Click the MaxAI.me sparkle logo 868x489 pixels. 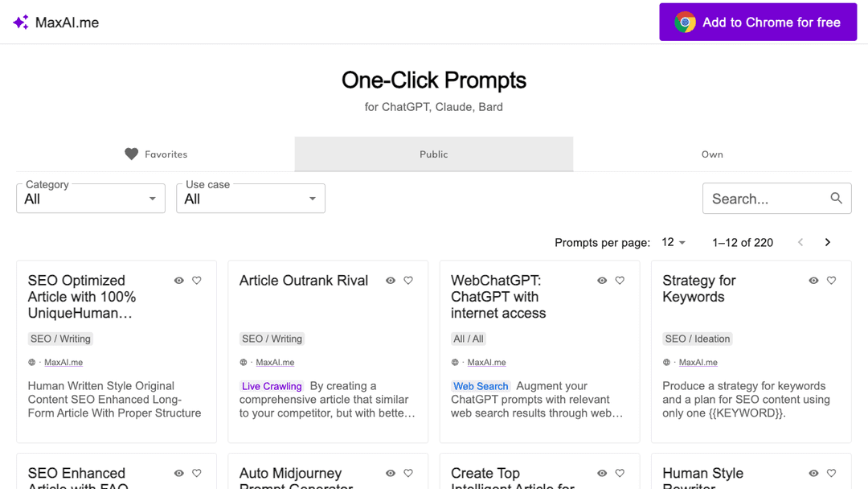tap(20, 22)
